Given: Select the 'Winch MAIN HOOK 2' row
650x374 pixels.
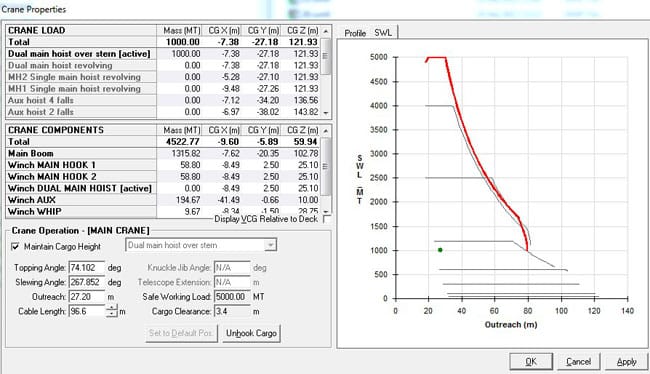Looking at the screenshot, I should [x=163, y=177].
